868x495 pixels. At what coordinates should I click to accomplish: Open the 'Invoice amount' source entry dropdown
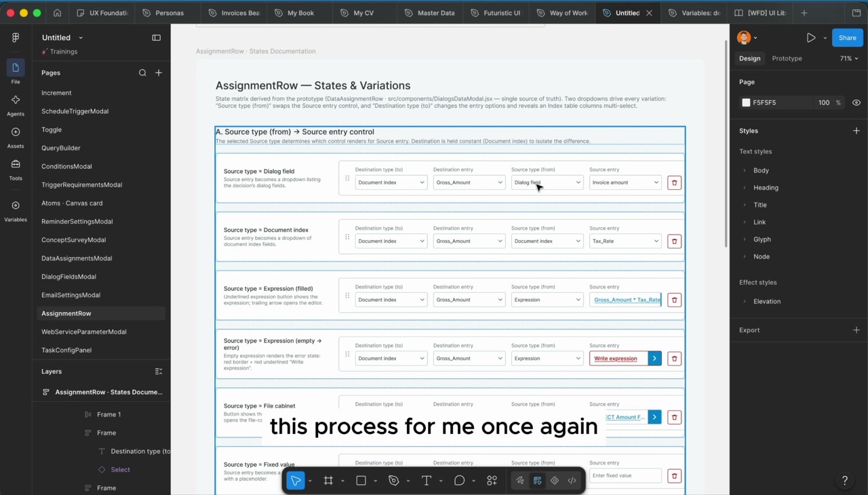[625, 182]
